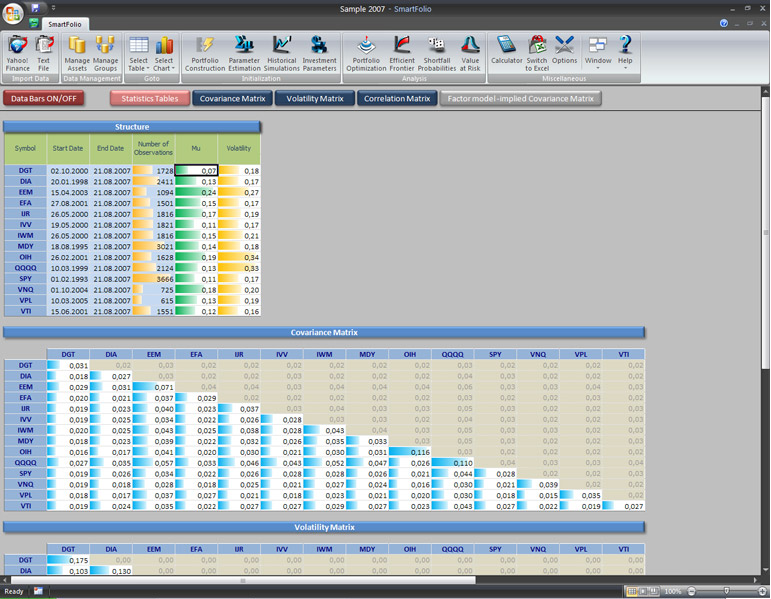The image size is (771, 599).
Task: Click the green icon beside SmartFolio tab
Action: pos(33,23)
